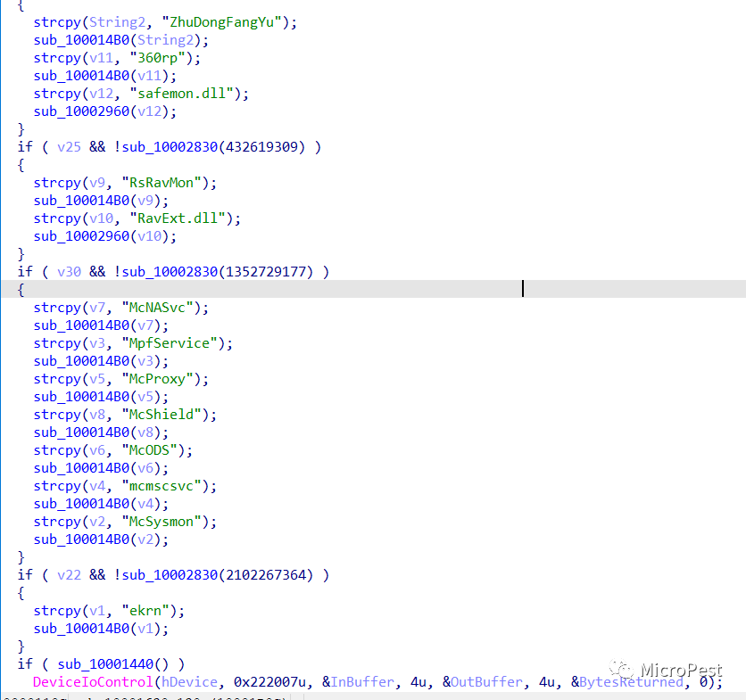746x700 pixels.
Task: Click the hDevice argument
Action: tap(189, 682)
